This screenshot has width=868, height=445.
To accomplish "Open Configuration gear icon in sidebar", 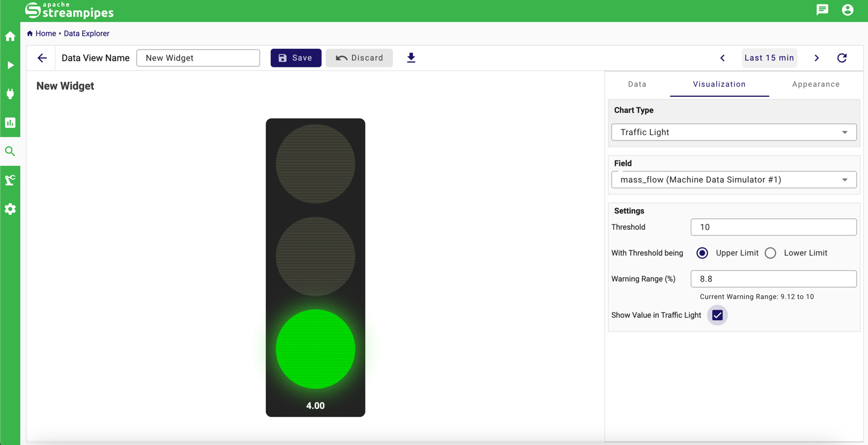I will tap(10, 209).
